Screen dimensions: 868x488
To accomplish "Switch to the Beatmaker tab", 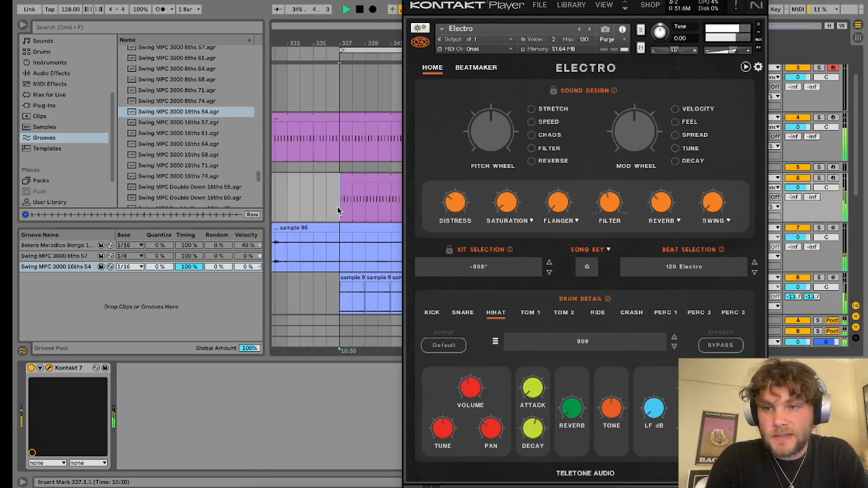I will click(x=476, y=68).
